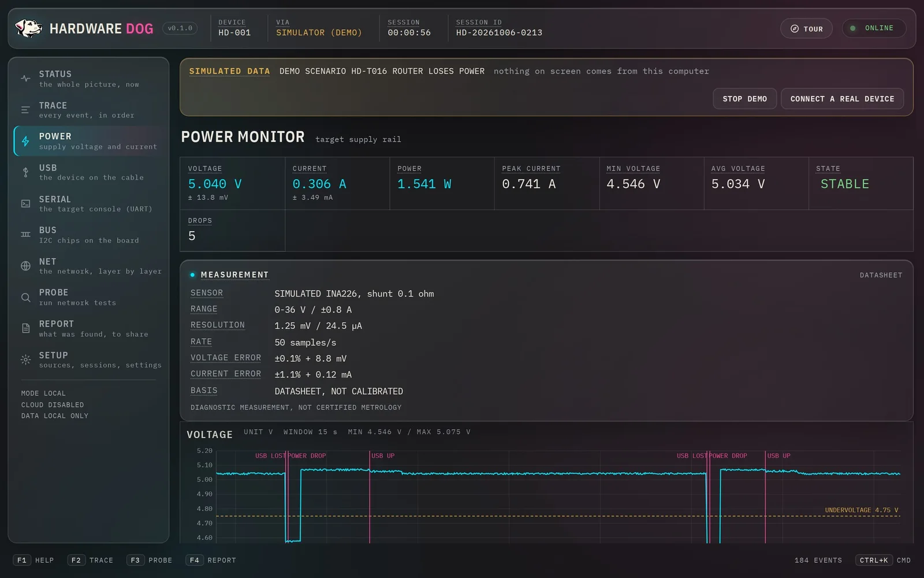Image resolution: width=924 pixels, height=578 pixels.
Task: Click the Window 15 s chart label
Action: [x=310, y=432]
